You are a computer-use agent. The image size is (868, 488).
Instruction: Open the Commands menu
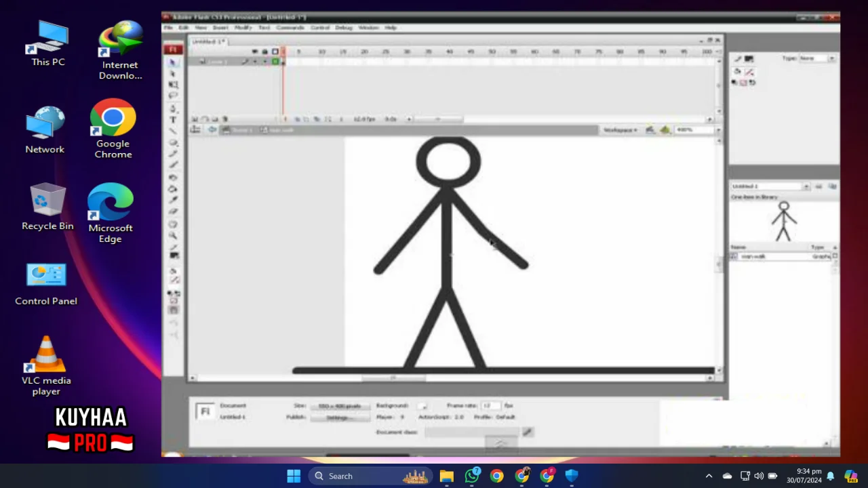[290, 28]
